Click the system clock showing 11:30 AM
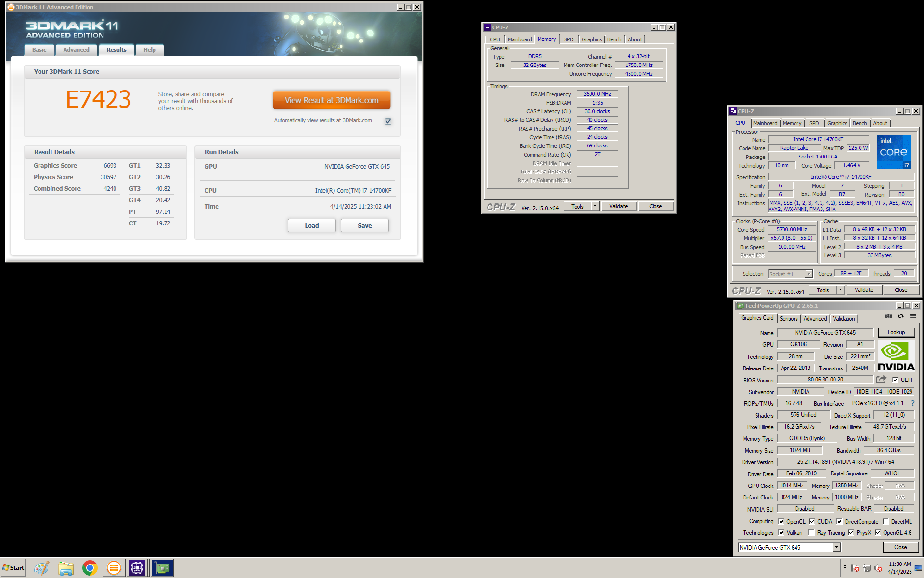The width and height of the screenshot is (924, 578). coord(899,564)
